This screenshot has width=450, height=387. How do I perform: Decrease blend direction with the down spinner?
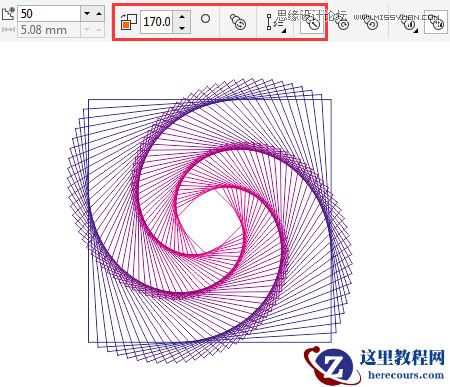[182, 28]
